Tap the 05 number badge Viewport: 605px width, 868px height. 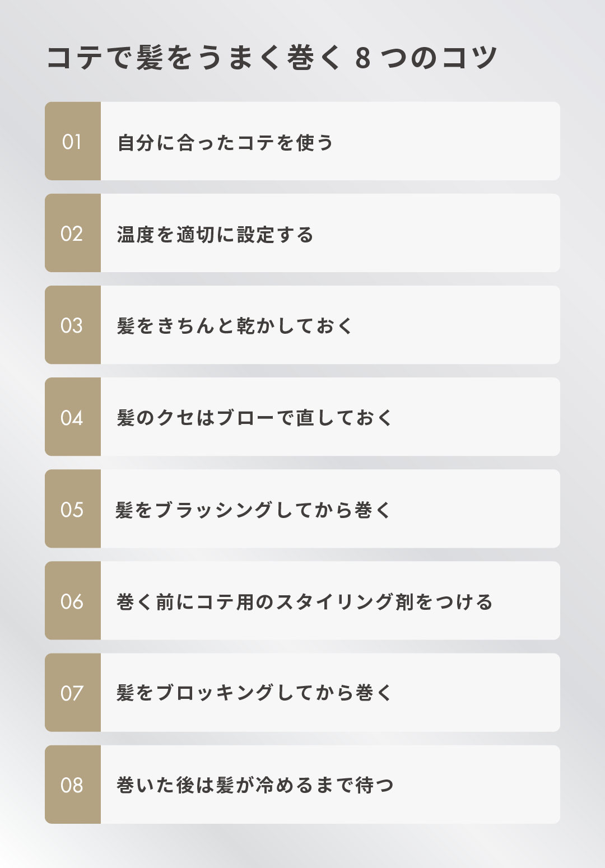pos(73,509)
